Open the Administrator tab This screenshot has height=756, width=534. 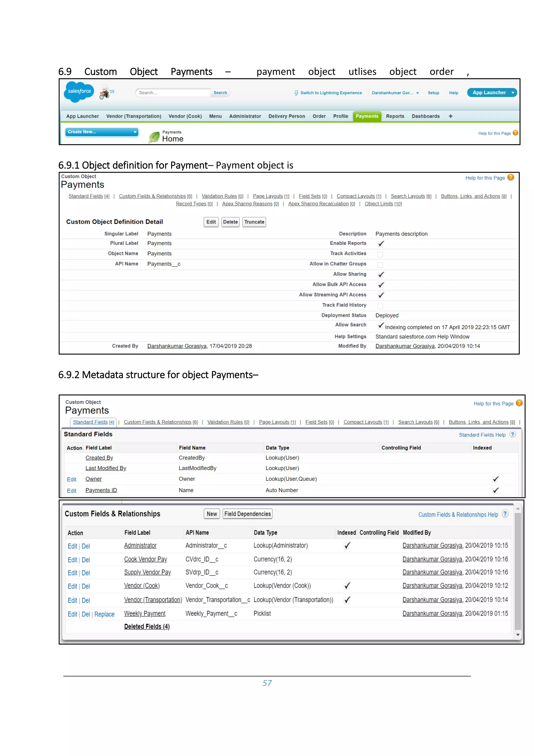click(245, 116)
